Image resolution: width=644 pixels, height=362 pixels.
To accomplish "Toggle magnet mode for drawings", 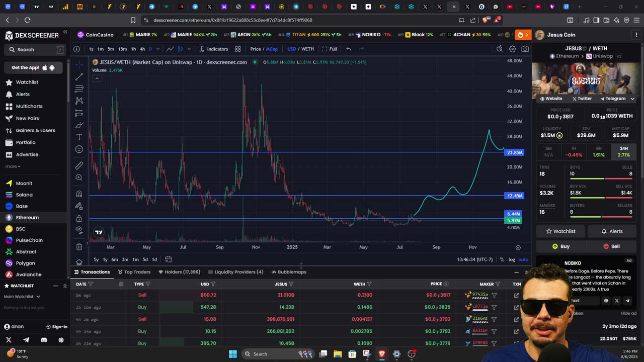I will [79, 194].
